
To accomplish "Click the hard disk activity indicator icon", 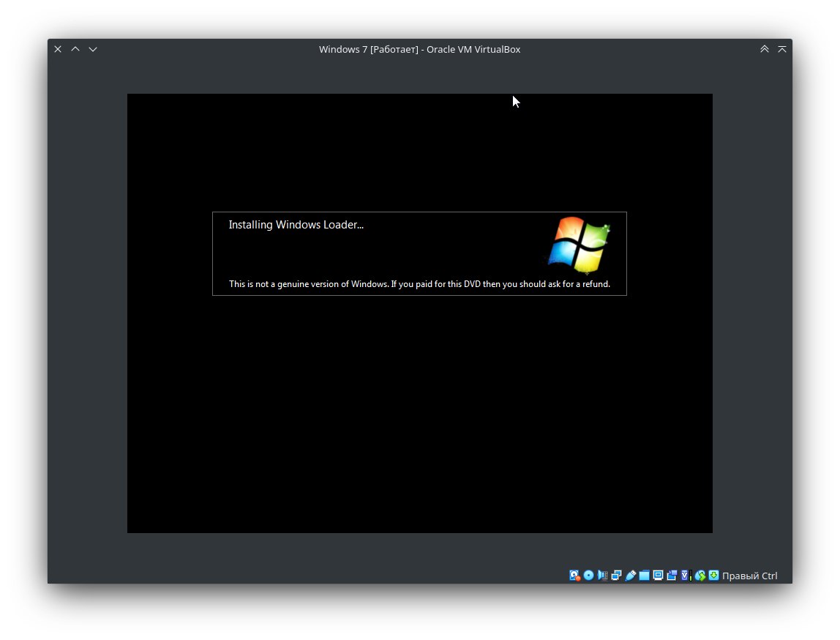I will point(574,576).
